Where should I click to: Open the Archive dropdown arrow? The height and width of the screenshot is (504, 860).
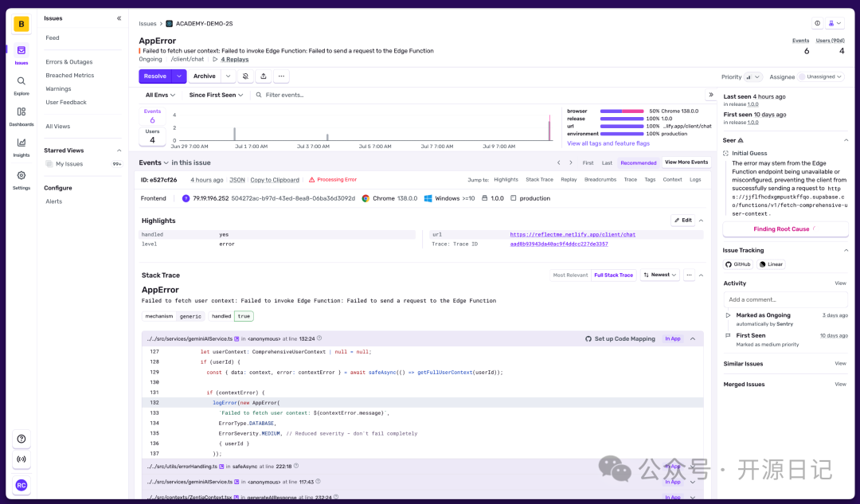[x=229, y=76]
